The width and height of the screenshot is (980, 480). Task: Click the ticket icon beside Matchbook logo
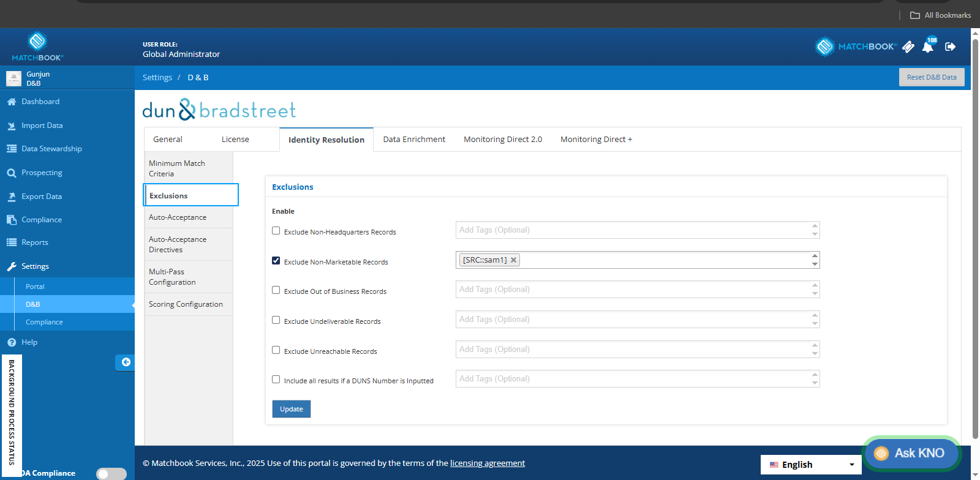[x=908, y=47]
